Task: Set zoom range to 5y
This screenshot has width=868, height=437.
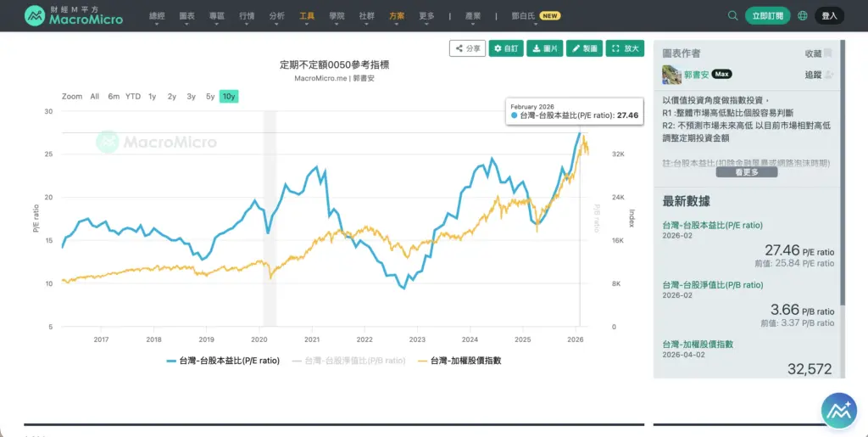Action: (x=210, y=97)
